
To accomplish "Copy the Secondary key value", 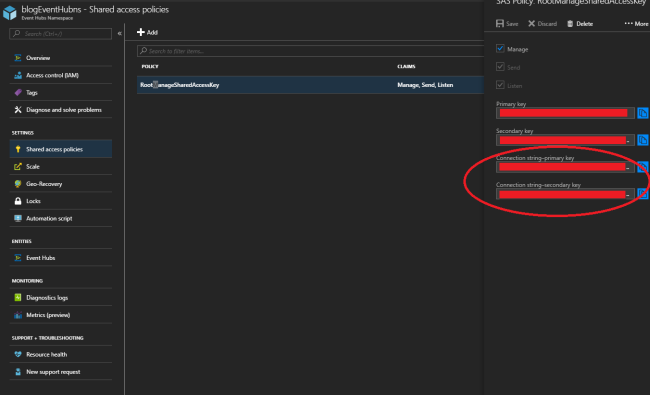I will pos(643,140).
